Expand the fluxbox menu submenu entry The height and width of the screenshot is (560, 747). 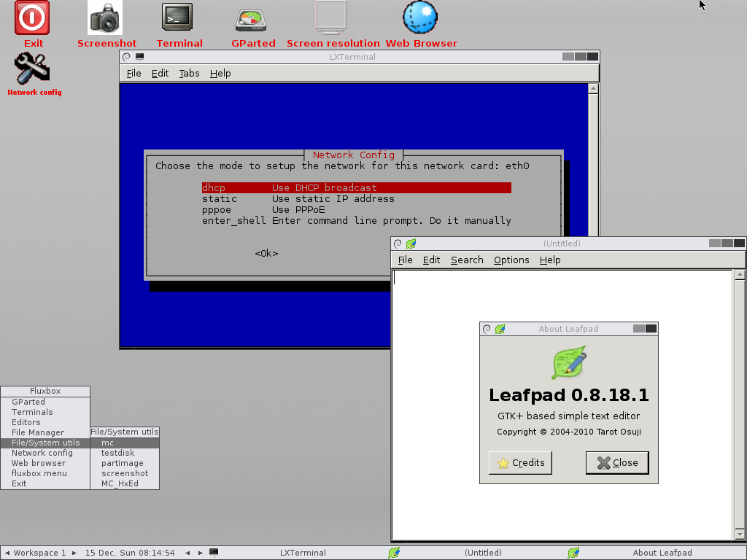coord(45,473)
